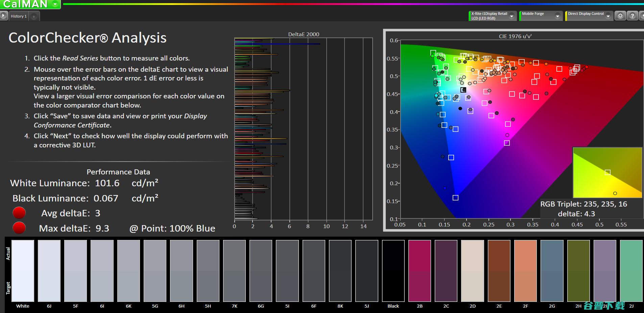
Task: Select the 2C dark purple swatch
Action: 446,271
